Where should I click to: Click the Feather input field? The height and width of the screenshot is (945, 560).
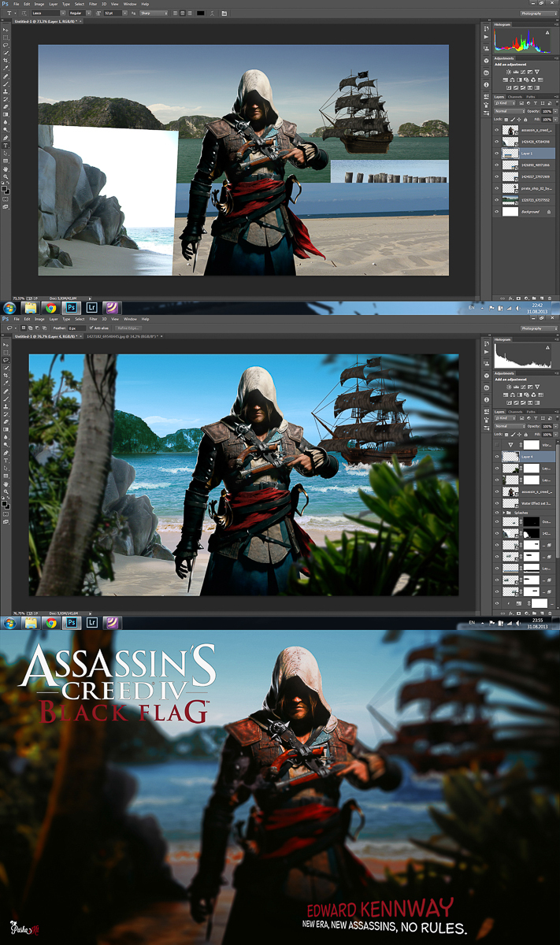pos(76,328)
